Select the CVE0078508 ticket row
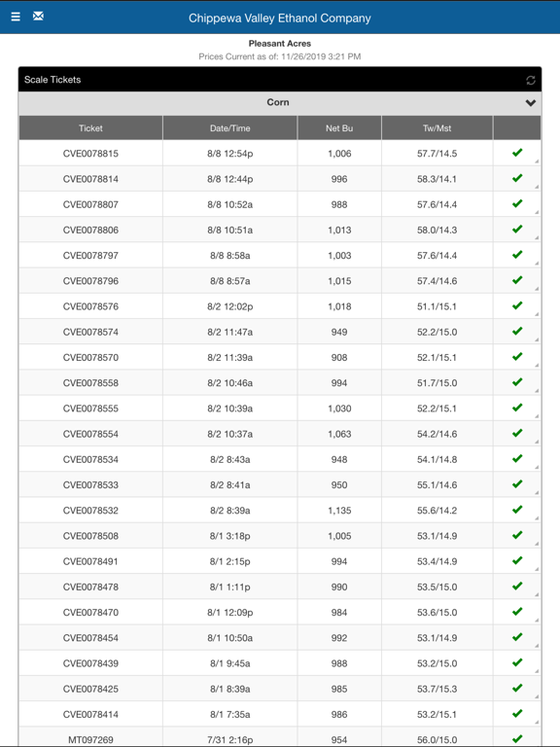560x747 pixels. pos(280,536)
